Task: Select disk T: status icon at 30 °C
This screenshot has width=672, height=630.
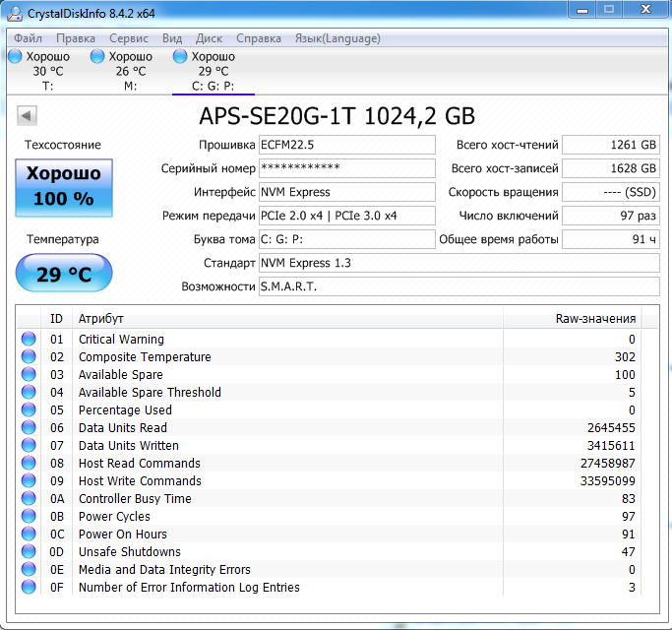Action: point(15,56)
